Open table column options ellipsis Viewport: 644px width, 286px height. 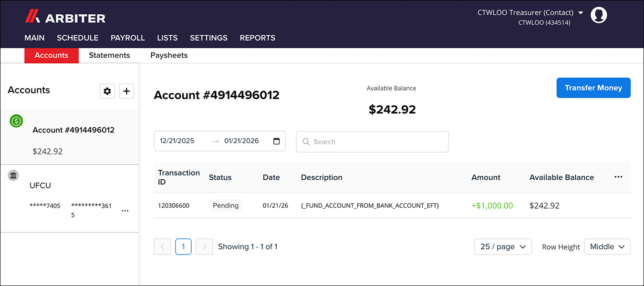coord(618,177)
